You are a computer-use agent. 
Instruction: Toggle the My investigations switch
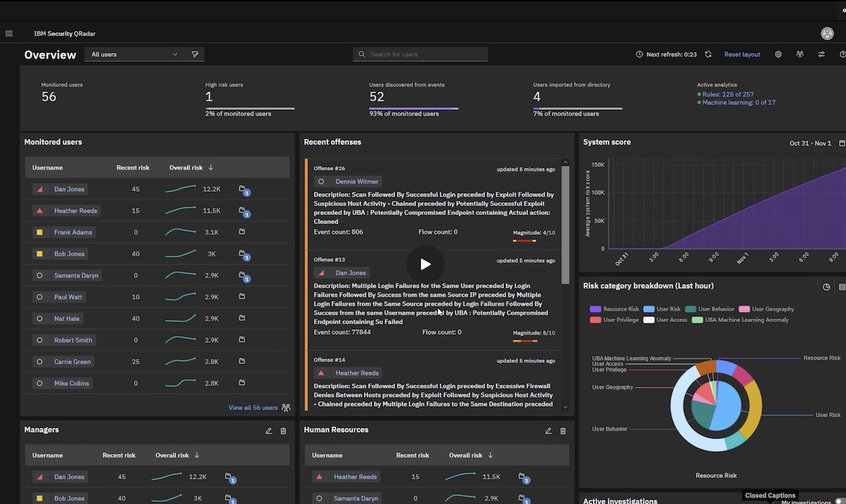point(839,501)
